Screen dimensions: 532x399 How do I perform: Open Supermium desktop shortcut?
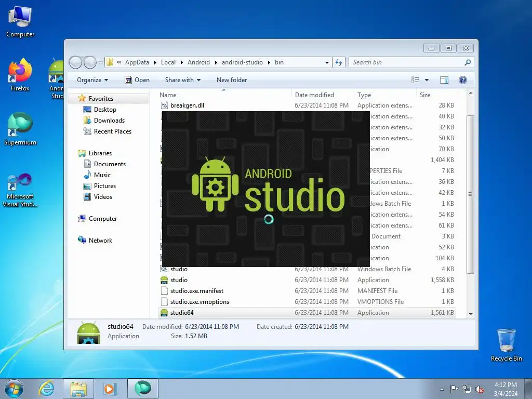(20, 129)
